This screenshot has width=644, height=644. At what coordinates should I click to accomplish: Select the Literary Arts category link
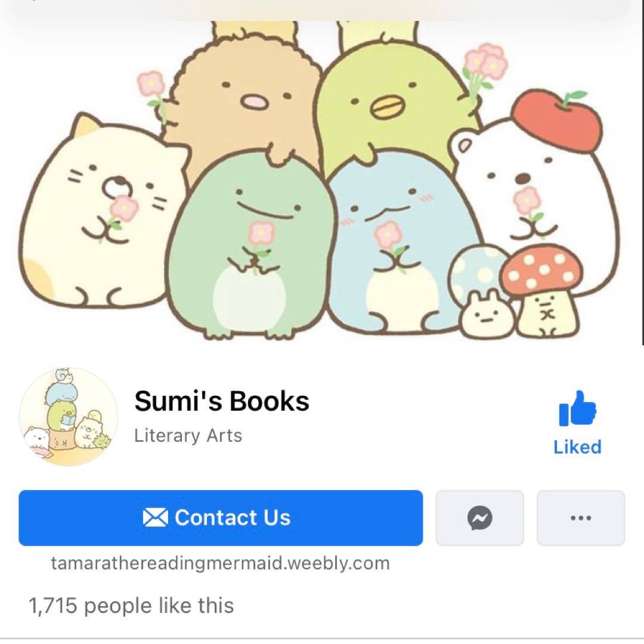pyautogui.click(x=188, y=435)
